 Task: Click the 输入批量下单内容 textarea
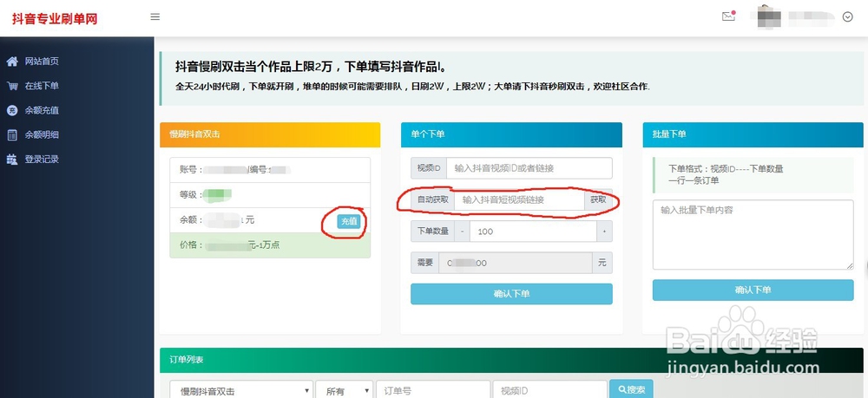click(753, 235)
